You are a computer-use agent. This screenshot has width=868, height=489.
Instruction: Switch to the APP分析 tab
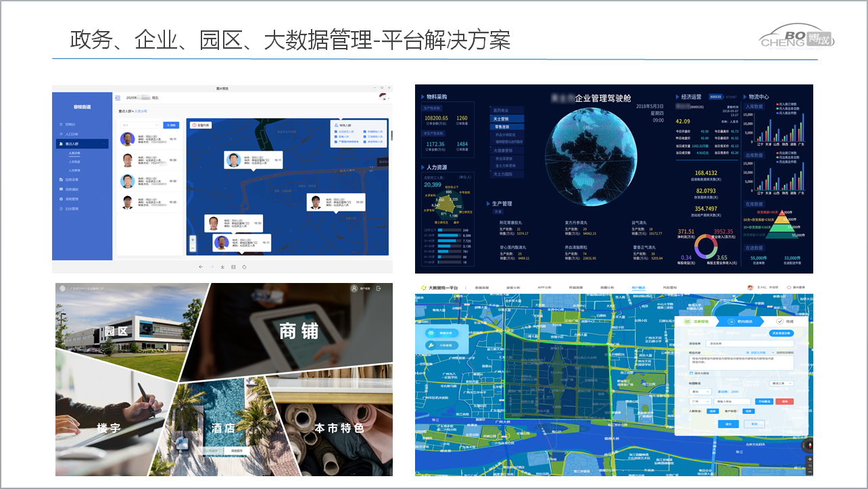pyautogui.click(x=546, y=288)
